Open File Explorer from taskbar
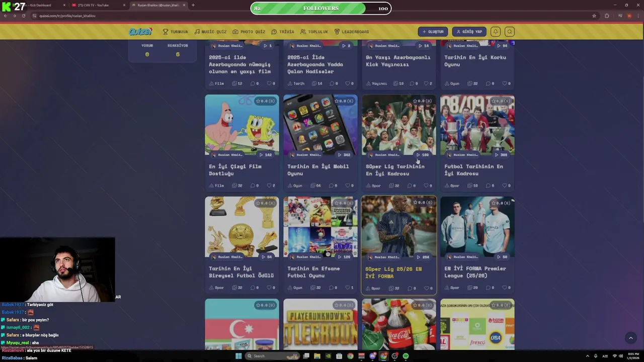The width and height of the screenshot is (644, 362). coord(317,356)
